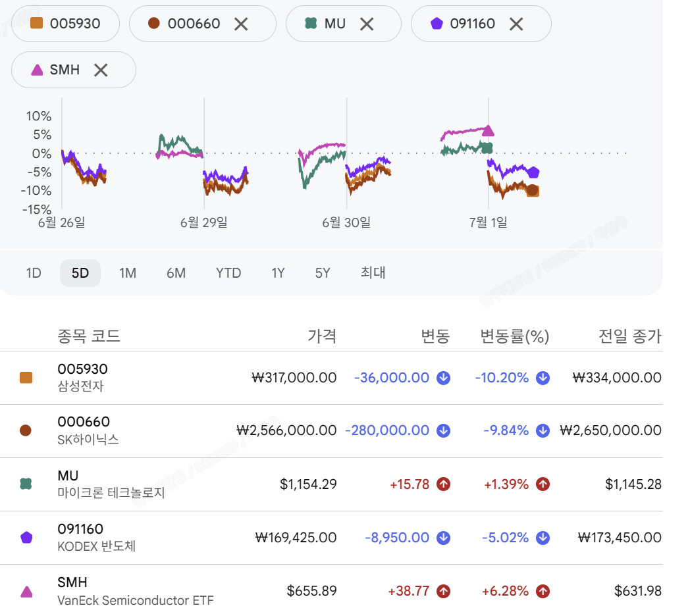Select the SMH chip label
This screenshot has width=690, height=616.
65,70
